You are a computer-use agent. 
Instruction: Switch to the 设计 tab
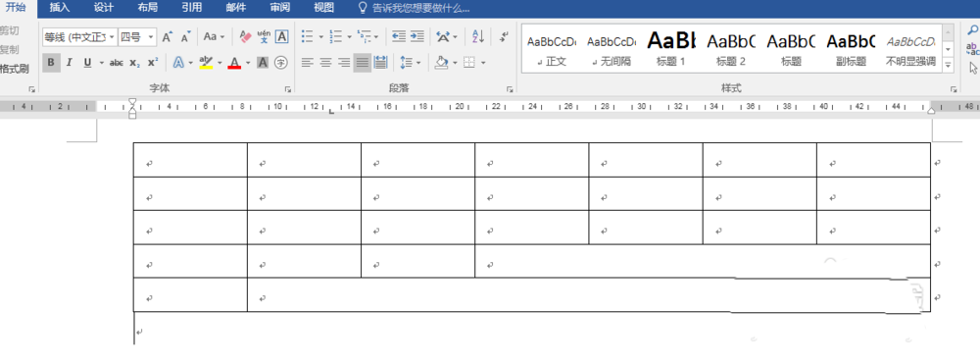[x=104, y=8]
